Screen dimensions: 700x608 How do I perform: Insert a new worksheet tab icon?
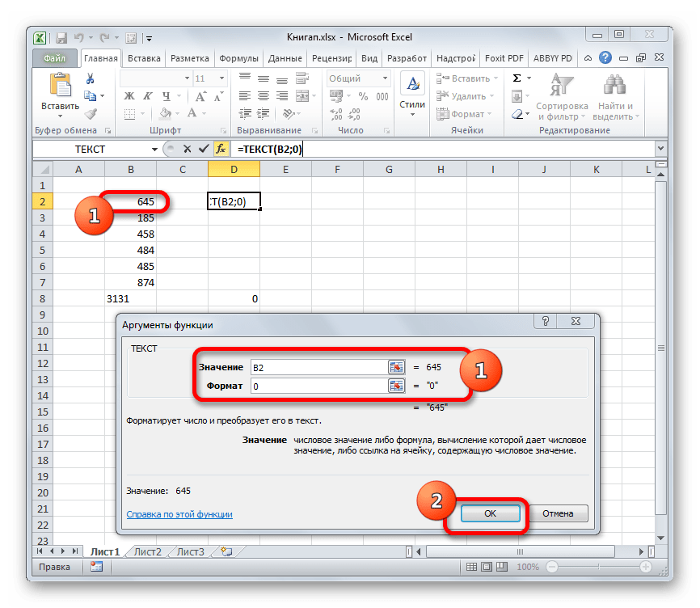pos(227,551)
